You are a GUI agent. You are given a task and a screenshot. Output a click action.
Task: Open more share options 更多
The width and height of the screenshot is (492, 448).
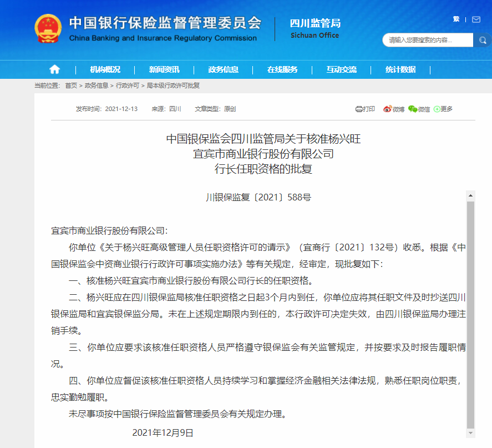[x=443, y=109]
